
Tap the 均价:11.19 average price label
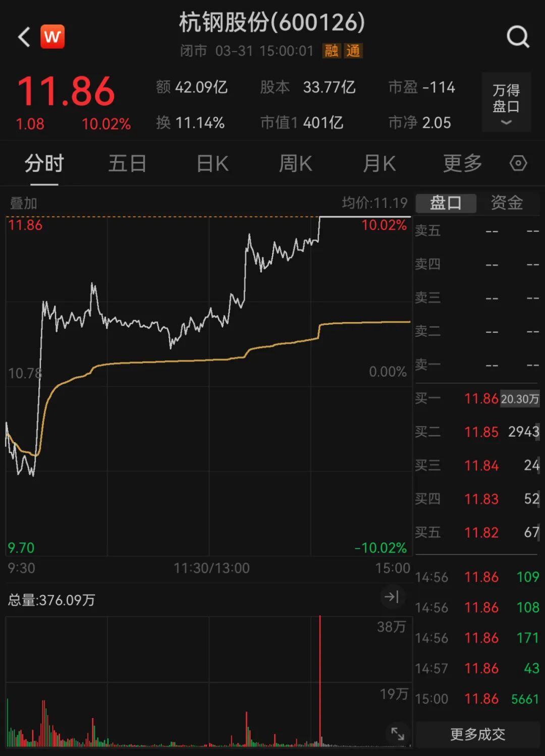click(x=375, y=202)
